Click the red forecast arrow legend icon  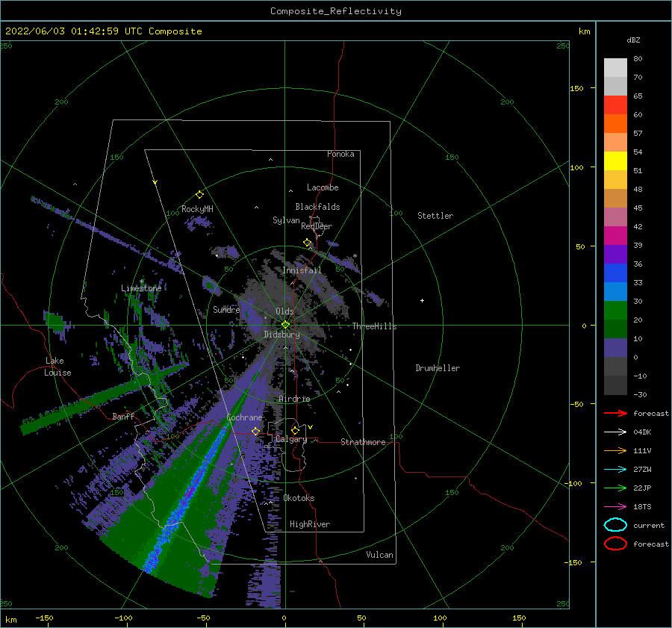click(x=615, y=413)
